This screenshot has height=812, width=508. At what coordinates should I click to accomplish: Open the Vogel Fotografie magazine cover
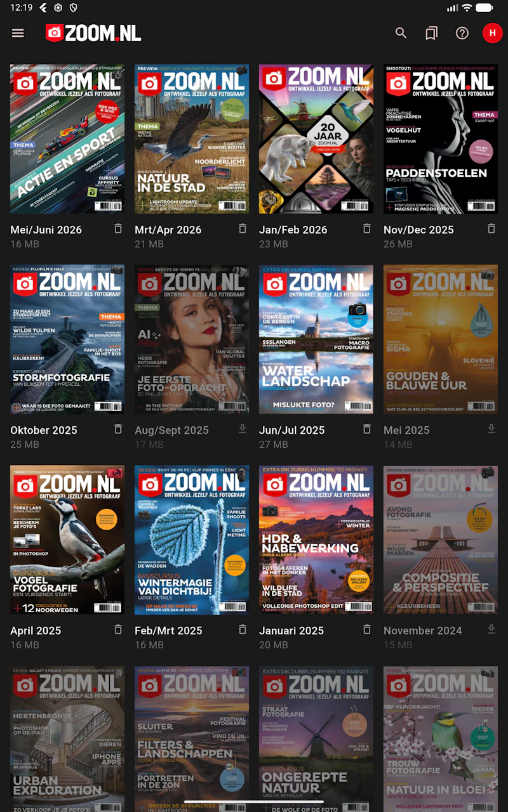coord(67,540)
